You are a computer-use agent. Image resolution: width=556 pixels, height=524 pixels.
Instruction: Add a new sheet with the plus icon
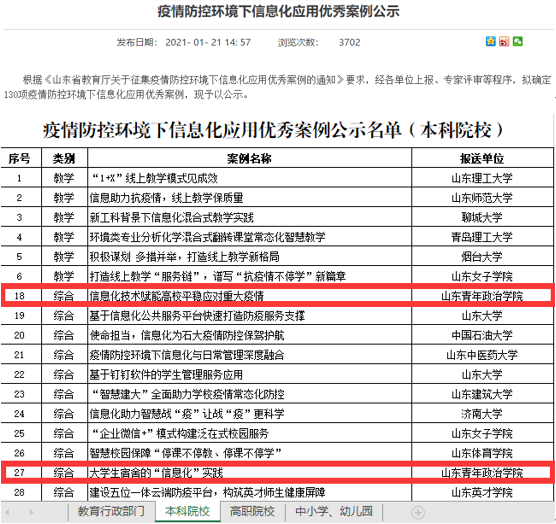point(418,512)
